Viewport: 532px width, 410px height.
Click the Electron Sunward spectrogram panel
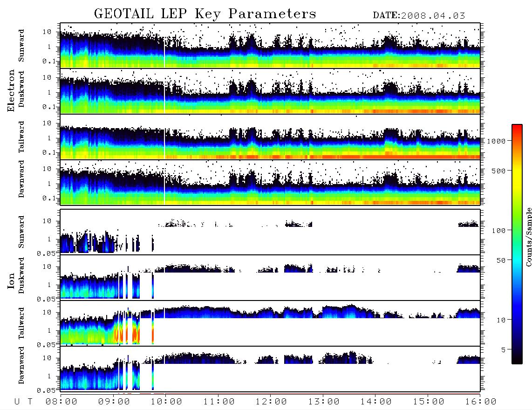tap(270, 46)
